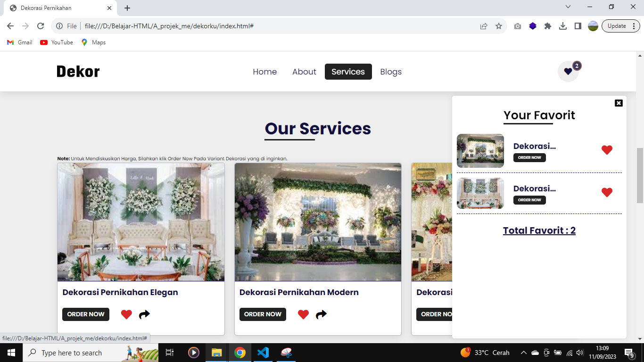Viewport: 644px width, 362px height.
Task: Click the favorites heart icon in navbar
Action: pyautogui.click(x=568, y=72)
